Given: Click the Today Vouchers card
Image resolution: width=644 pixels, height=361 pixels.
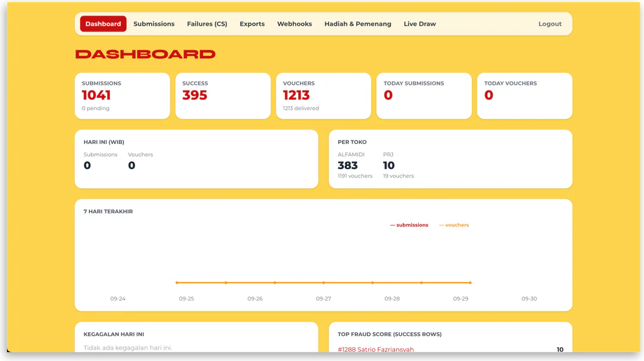Looking at the screenshot, I should pyautogui.click(x=525, y=96).
